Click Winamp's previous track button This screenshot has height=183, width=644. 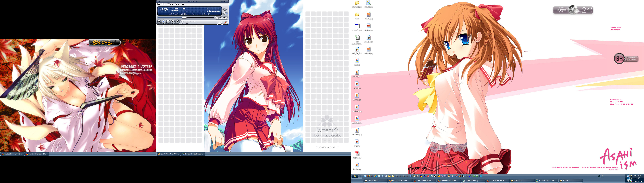[159, 22]
